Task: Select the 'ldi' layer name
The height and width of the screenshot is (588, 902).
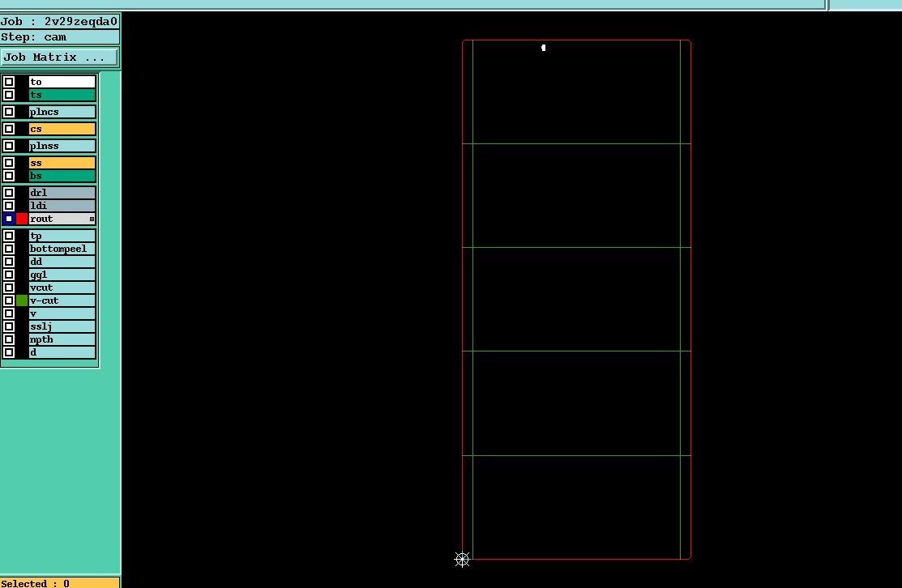Action: (x=62, y=205)
